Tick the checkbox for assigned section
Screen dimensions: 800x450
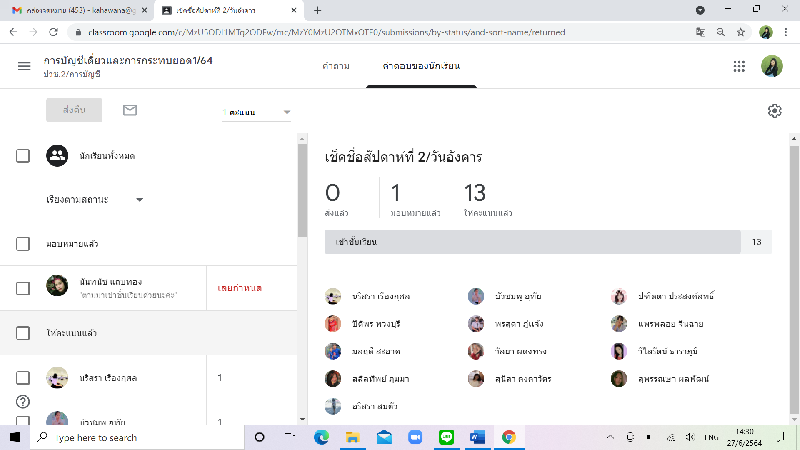23,243
